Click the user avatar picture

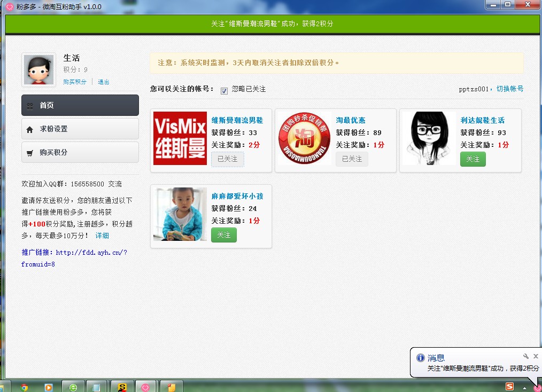tap(38, 69)
